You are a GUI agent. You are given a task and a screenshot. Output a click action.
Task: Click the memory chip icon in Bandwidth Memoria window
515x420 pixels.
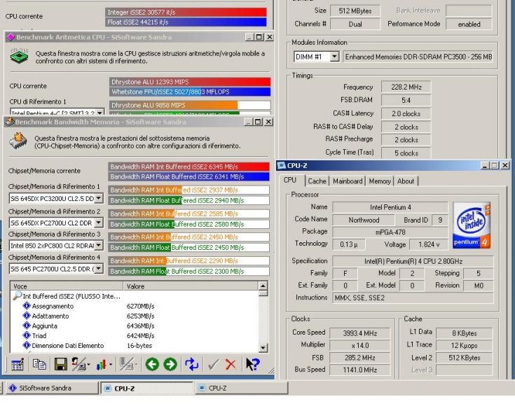(18, 141)
